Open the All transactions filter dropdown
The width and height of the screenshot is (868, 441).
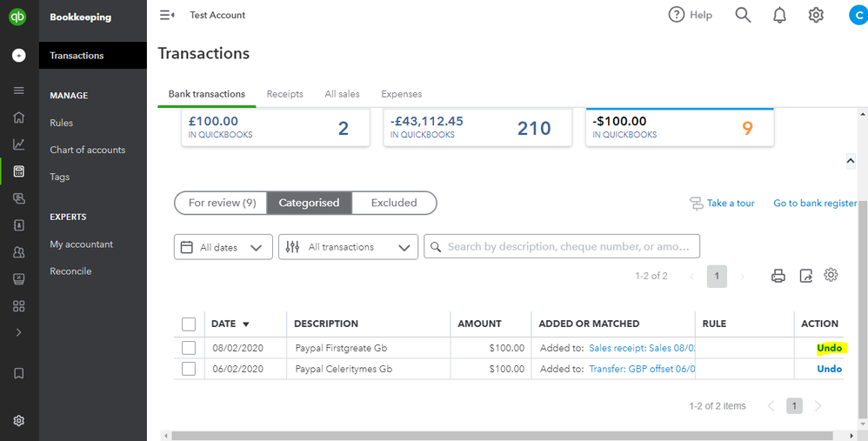coord(348,247)
